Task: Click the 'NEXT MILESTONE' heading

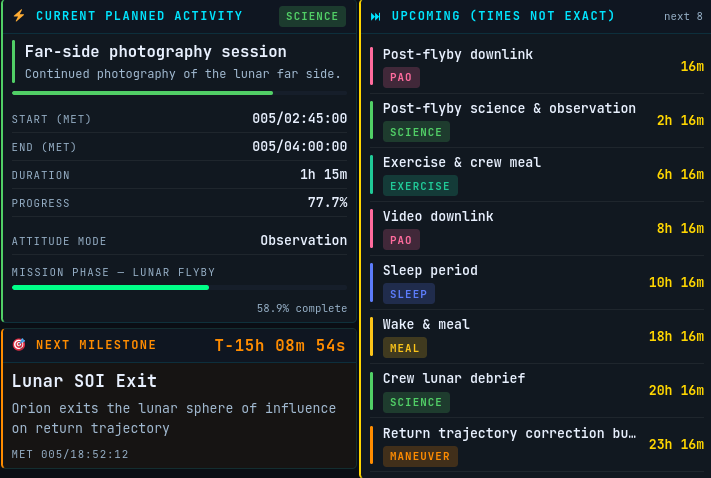Action: click(x=96, y=345)
